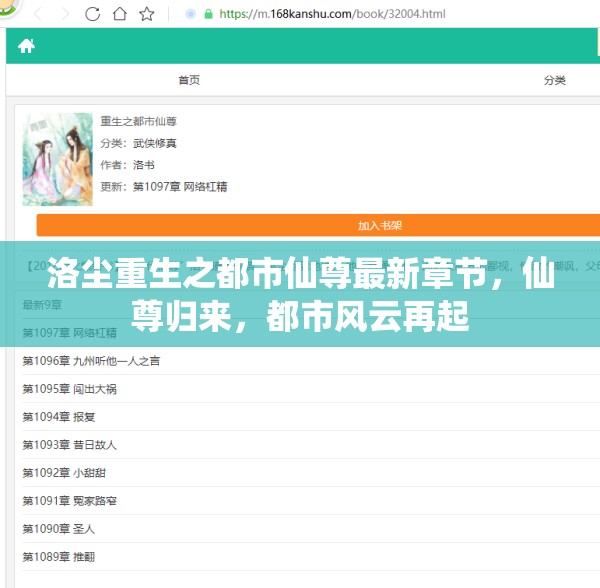Open chapter 第1096章 九州听他一人之言
Screen dimensions: 600x588
[91, 361]
